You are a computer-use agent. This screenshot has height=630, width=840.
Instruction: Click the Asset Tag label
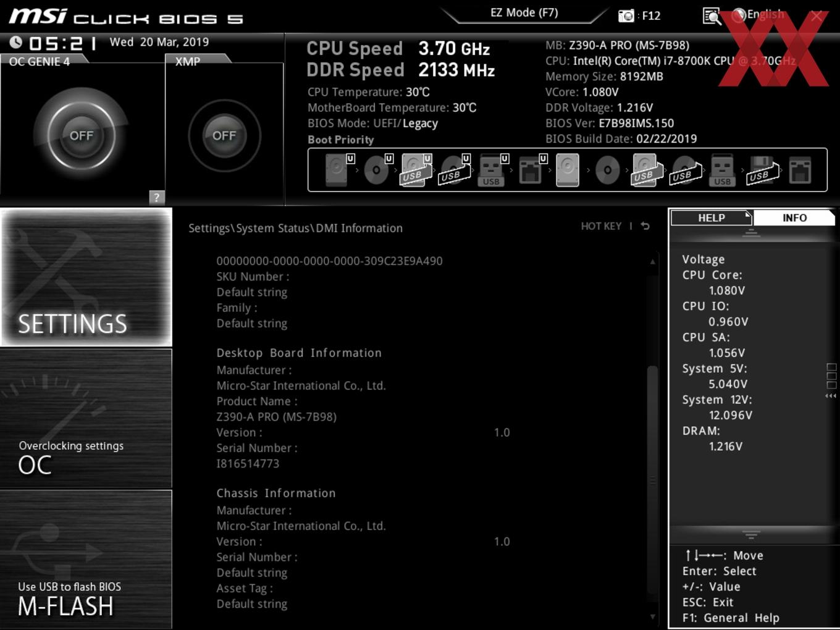tap(245, 588)
